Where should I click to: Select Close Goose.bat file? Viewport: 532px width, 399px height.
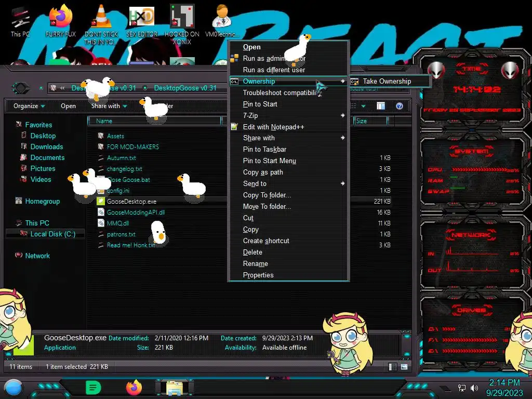click(x=129, y=179)
